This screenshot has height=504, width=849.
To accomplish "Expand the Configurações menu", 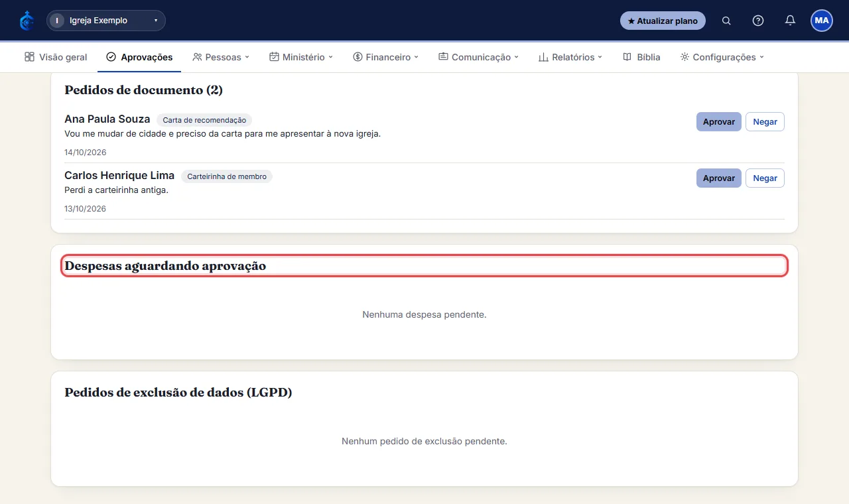I will pos(722,57).
